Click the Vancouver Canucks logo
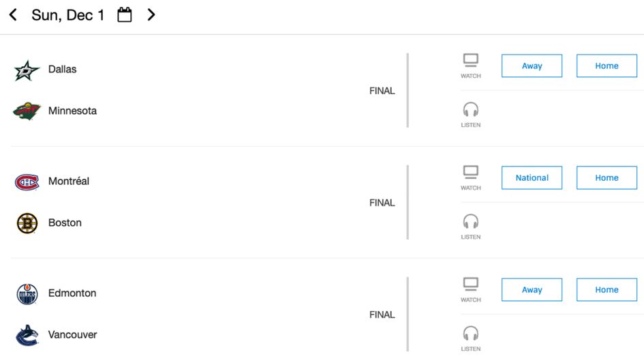644x363 pixels. coord(27,335)
